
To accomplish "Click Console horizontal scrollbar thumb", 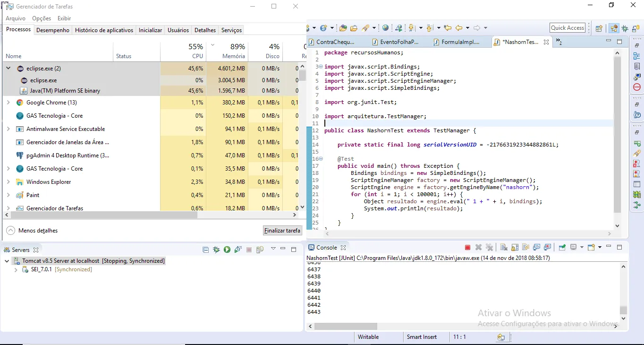I will (346, 326).
